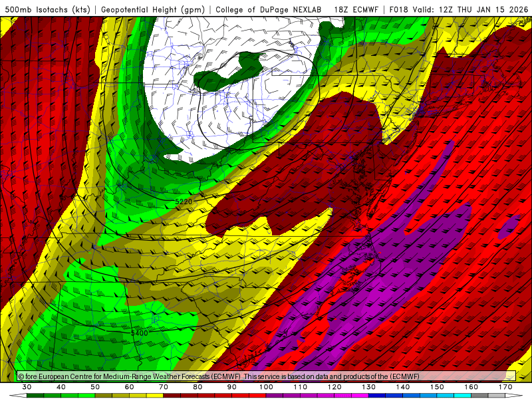
Task: Pick the gray legend swatch right of 160
Action: 479,396
